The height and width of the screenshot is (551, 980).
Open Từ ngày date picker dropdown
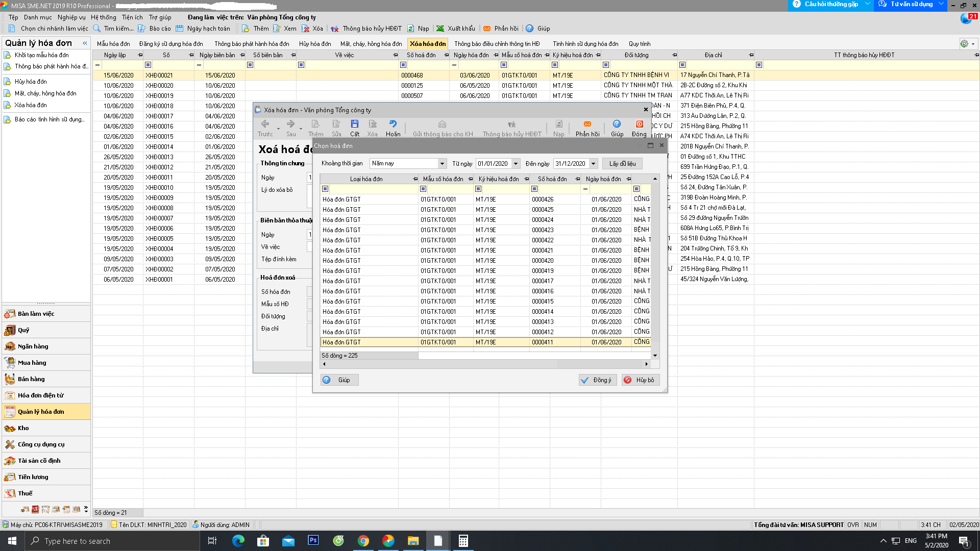516,164
